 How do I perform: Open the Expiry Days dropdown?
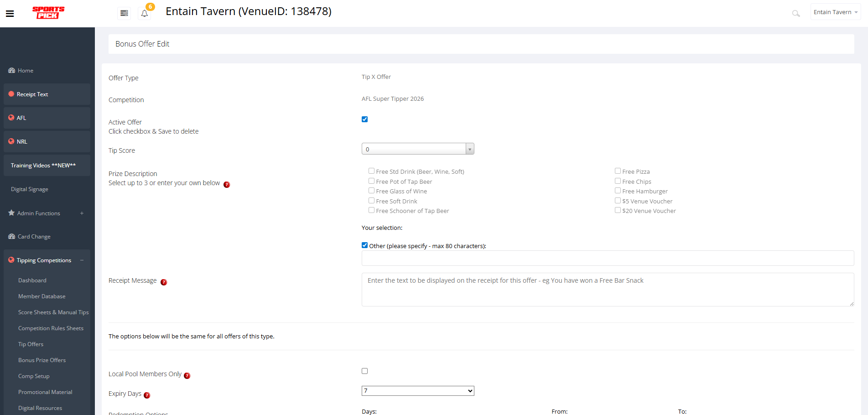pyautogui.click(x=417, y=391)
